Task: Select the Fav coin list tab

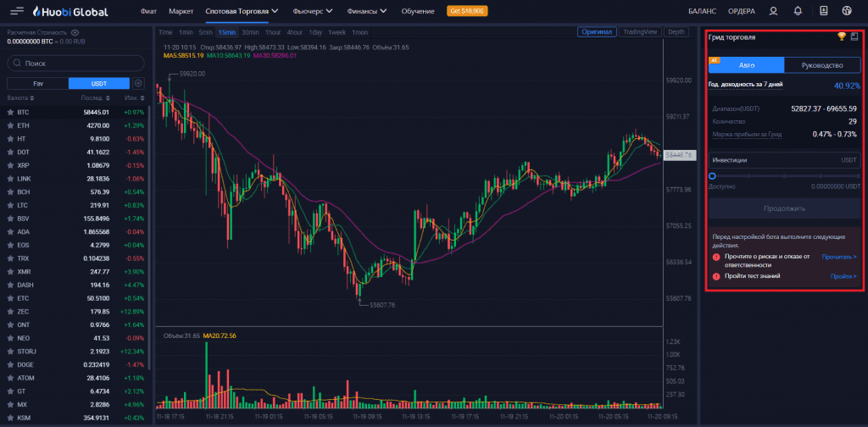Action: [37, 84]
